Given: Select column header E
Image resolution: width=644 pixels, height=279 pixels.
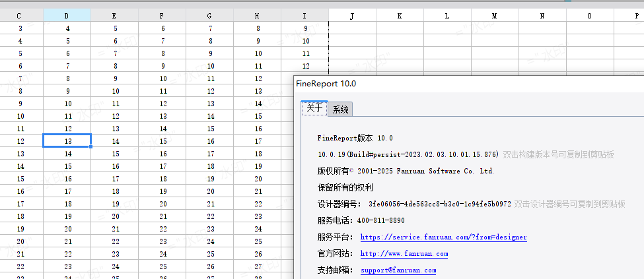Looking at the screenshot, I should click(x=114, y=16).
